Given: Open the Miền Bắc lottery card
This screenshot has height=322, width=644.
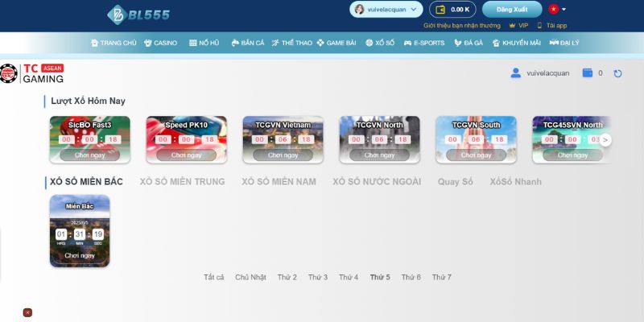Looking at the screenshot, I should 80,230.
